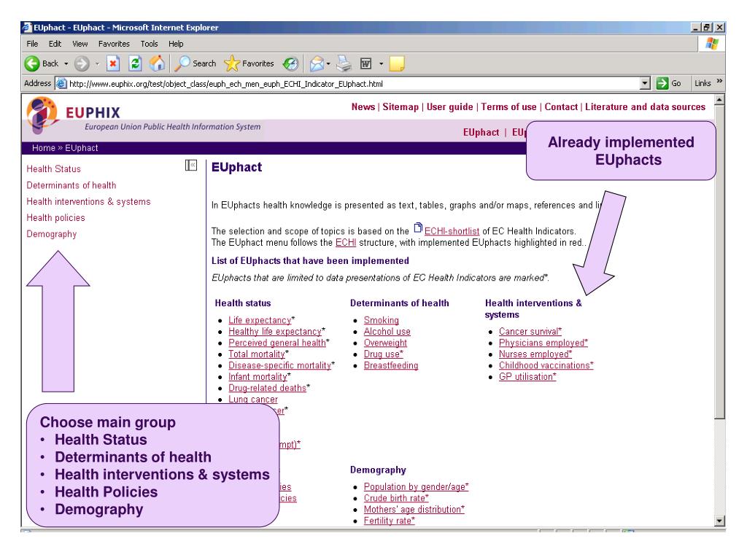747x560 pixels.
Task: Click the yellow note toolbar icon
Action: (397, 63)
